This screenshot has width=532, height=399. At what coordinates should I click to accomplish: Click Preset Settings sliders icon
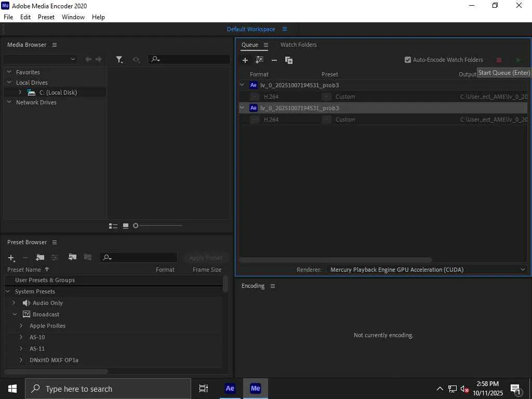coord(55,258)
